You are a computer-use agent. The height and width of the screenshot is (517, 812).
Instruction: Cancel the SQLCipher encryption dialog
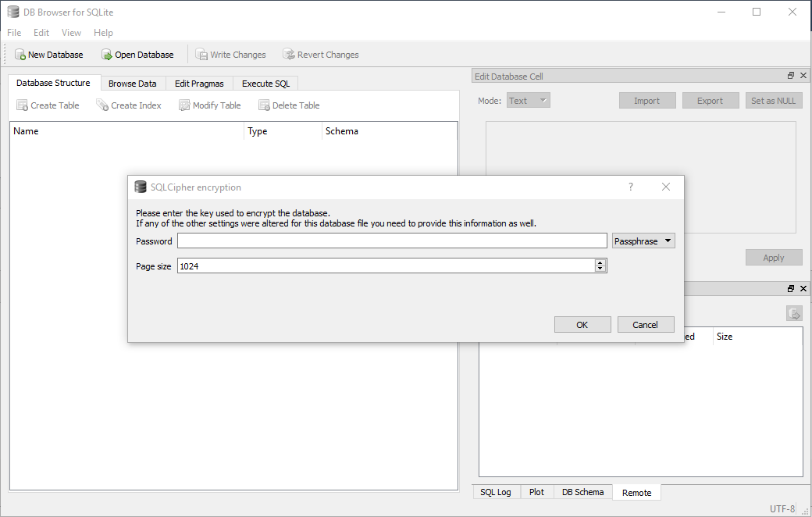point(646,325)
